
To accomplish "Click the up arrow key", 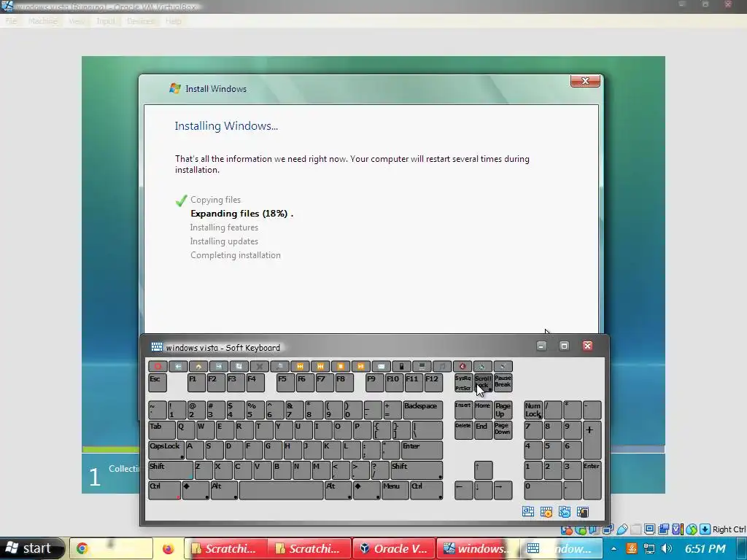I will (x=483, y=470).
